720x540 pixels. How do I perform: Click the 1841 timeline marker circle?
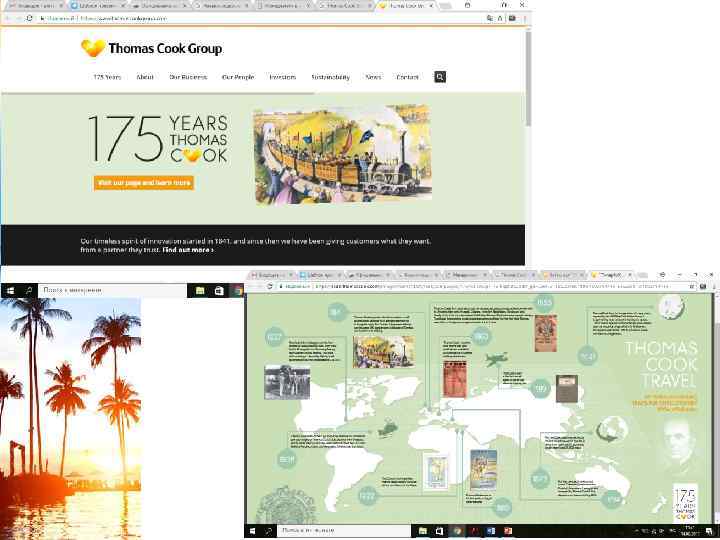coord(336,312)
